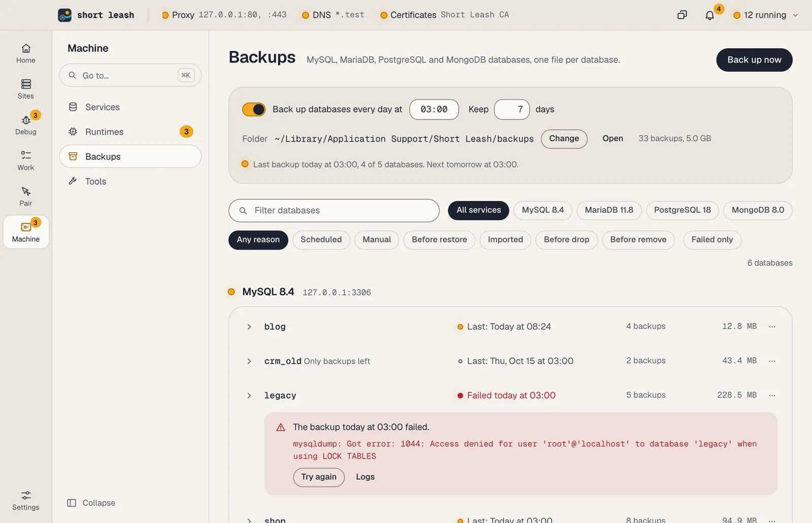The image size is (812, 523).
Task: Select the All services filter
Action: click(479, 211)
